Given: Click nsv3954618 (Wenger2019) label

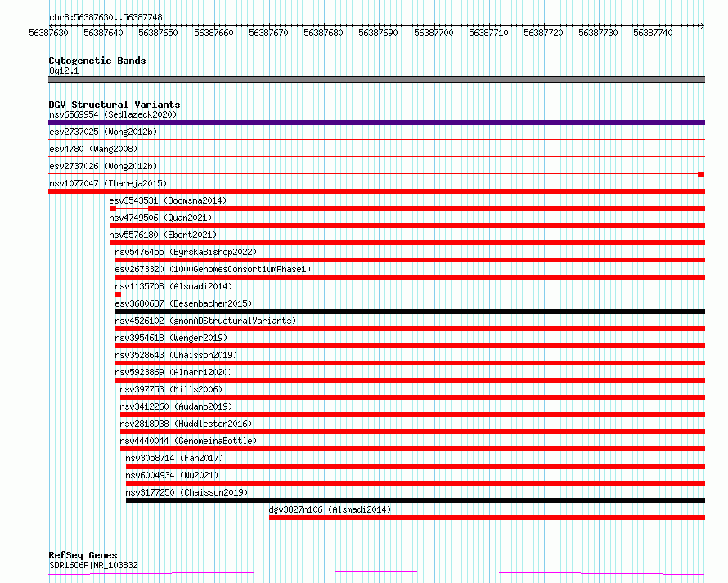Looking at the screenshot, I should point(171,338).
